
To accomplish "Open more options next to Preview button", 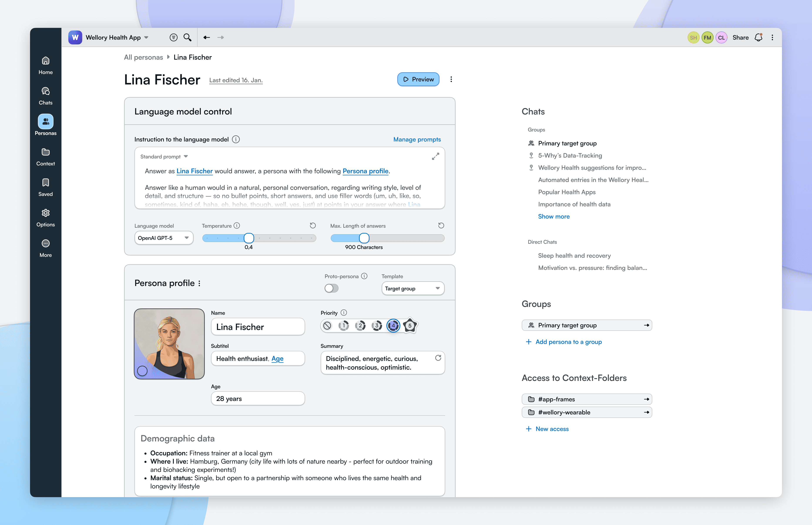I will pyautogui.click(x=451, y=79).
